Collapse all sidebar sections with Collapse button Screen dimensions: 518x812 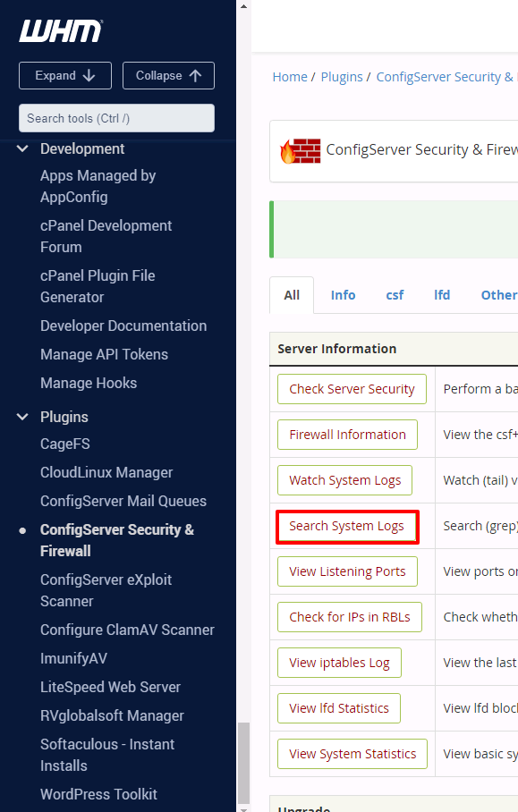tap(168, 76)
